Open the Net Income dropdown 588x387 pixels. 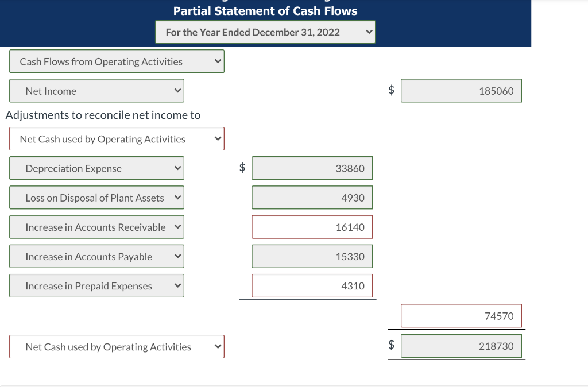pos(96,91)
